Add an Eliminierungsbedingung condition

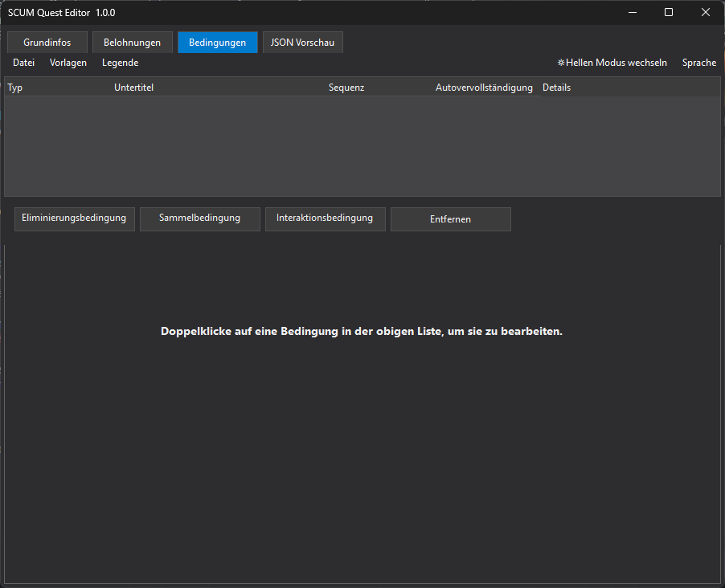[74, 218]
